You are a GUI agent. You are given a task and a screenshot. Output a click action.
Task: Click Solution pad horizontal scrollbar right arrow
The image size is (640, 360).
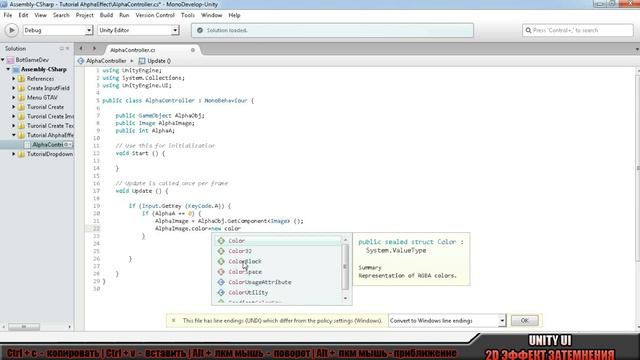point(69,327)
